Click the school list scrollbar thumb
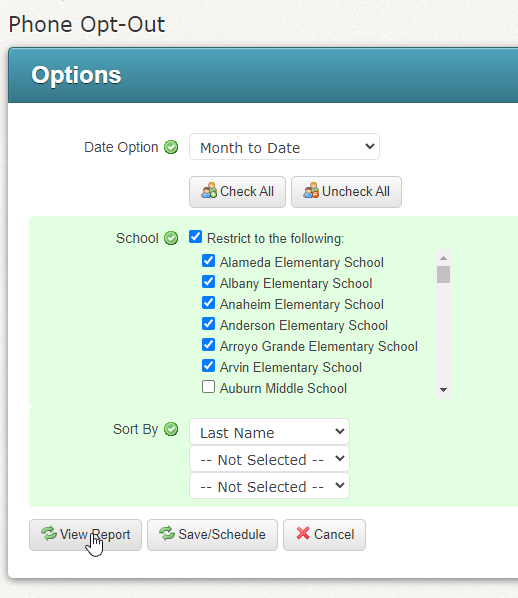The image size is (518, 598). 443,275
